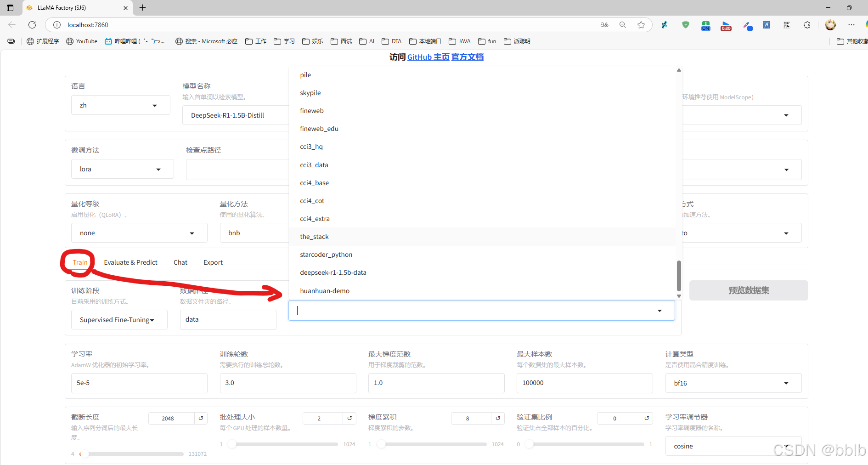Pick skypile from the dataset list
Screen dimensions: 868x465
pos(482,93)
